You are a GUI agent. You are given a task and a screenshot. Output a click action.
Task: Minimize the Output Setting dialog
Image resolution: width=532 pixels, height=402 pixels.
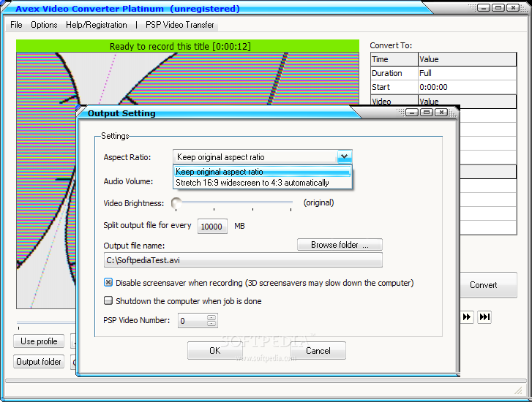411,112
